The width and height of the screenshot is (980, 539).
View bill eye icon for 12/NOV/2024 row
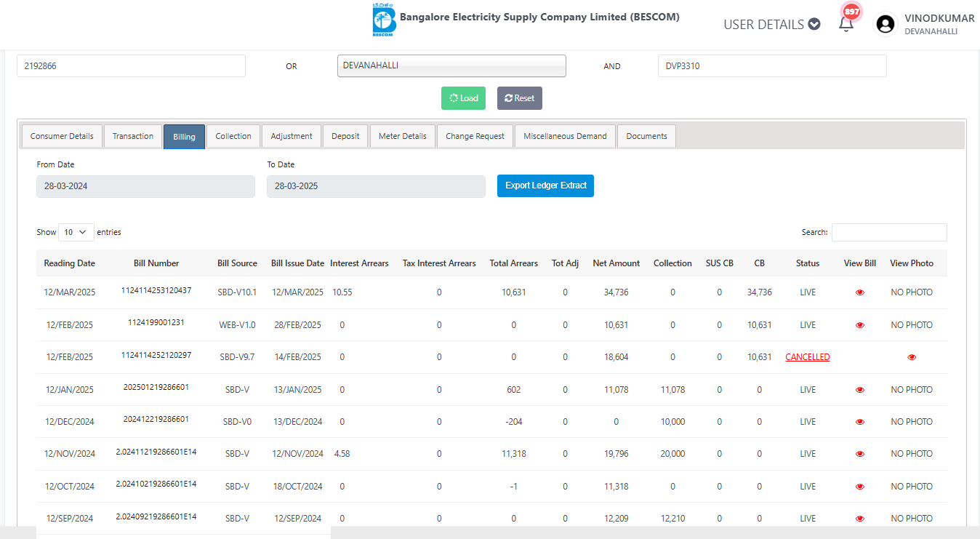point(860,454)
